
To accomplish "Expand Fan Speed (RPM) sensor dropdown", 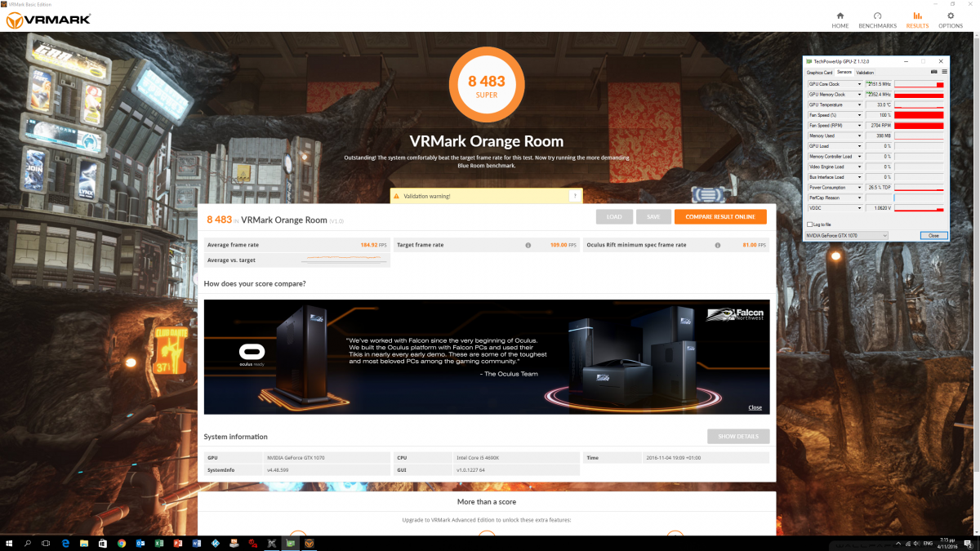I will pos(858,126).
